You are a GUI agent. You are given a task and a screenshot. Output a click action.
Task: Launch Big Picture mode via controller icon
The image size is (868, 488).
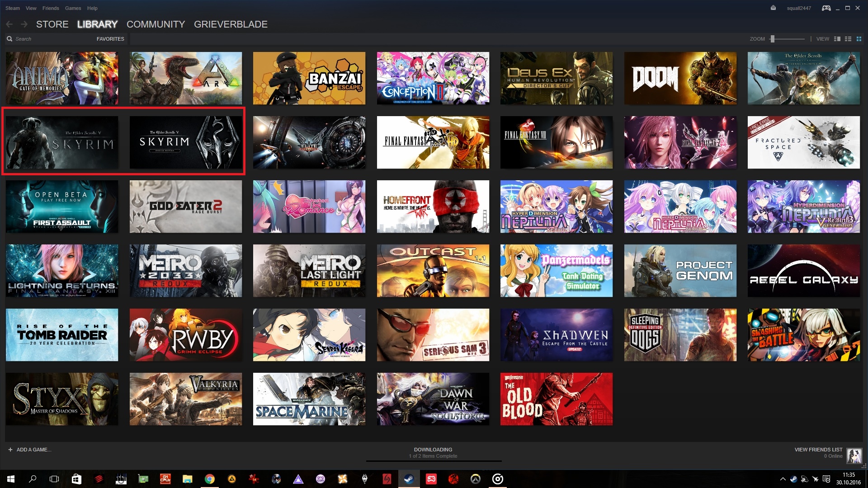pos(826,8)
